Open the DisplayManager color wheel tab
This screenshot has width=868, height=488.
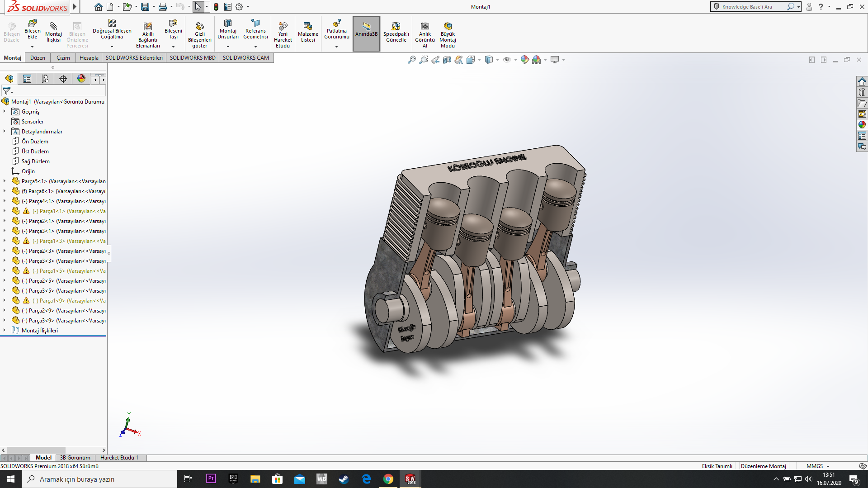(81, 79)
